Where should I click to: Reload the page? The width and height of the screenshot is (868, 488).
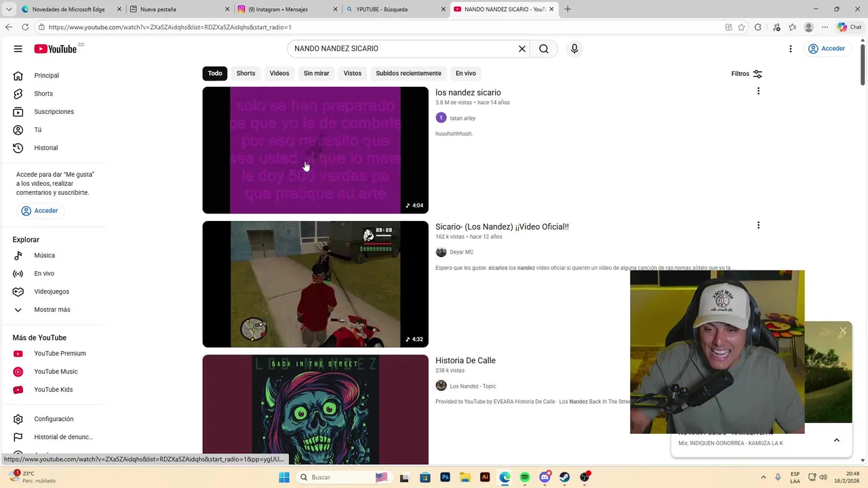click(x=25, y=27)
